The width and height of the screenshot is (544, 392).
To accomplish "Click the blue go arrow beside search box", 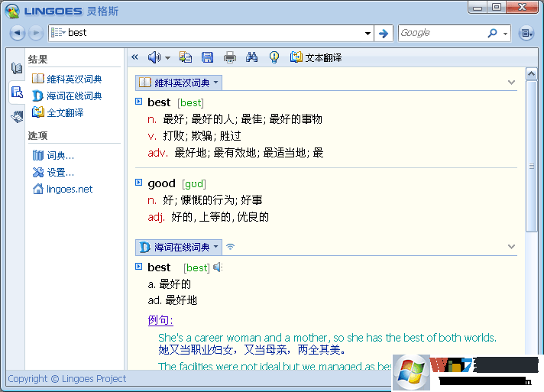I will pos(384,33).
